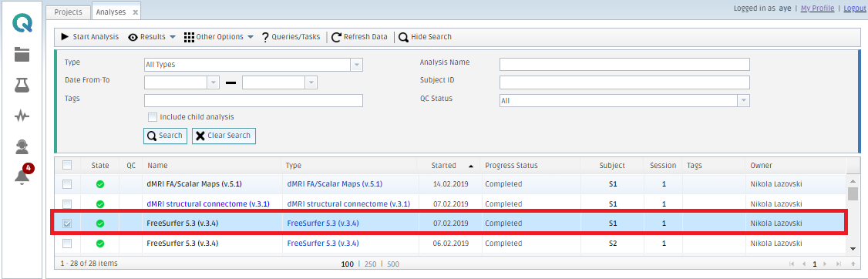The height and width of the screenshot is (279, 868).
Task: Open the pulse waveform icon in sidebar
Action: coord(22,116)
